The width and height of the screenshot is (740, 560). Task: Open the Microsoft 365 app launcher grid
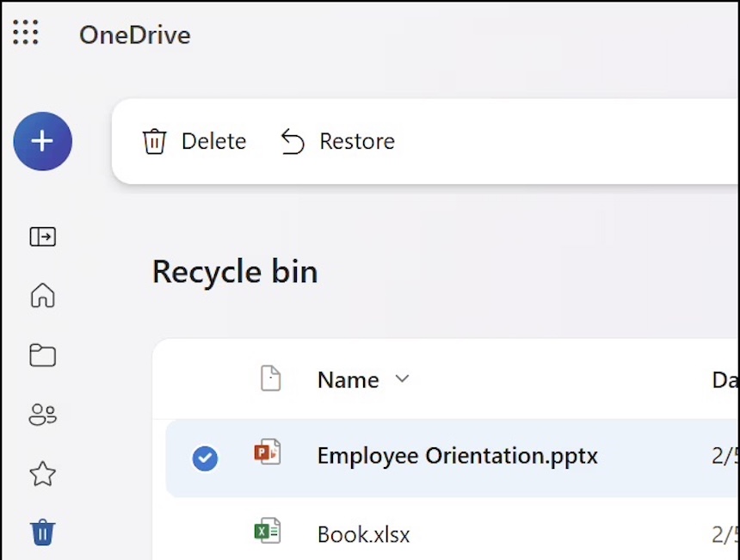pyautogui.click(x=26, y=34)
